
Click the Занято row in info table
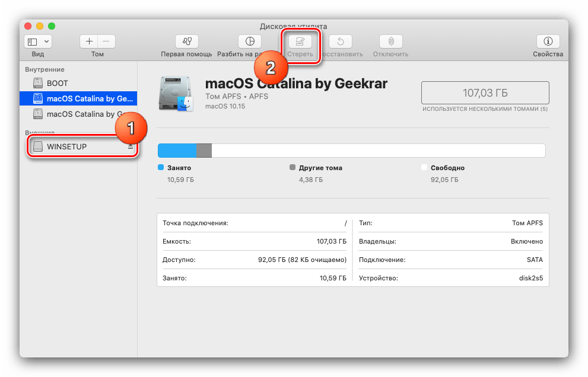[x=255, y=278]
